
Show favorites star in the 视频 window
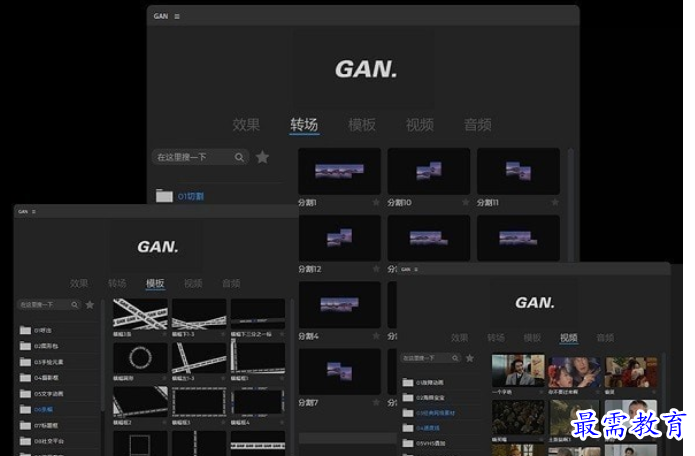[470, 358]
